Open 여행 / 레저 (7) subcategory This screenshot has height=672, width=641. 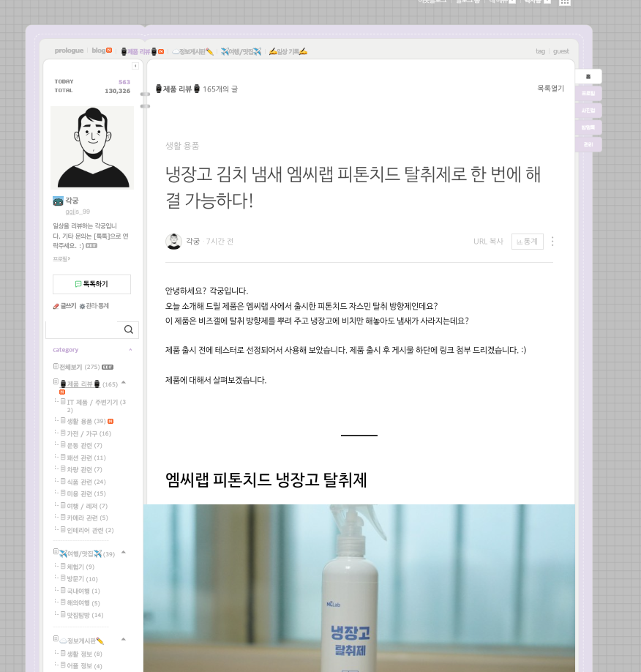pyautogui.click(x=87, y=506)
